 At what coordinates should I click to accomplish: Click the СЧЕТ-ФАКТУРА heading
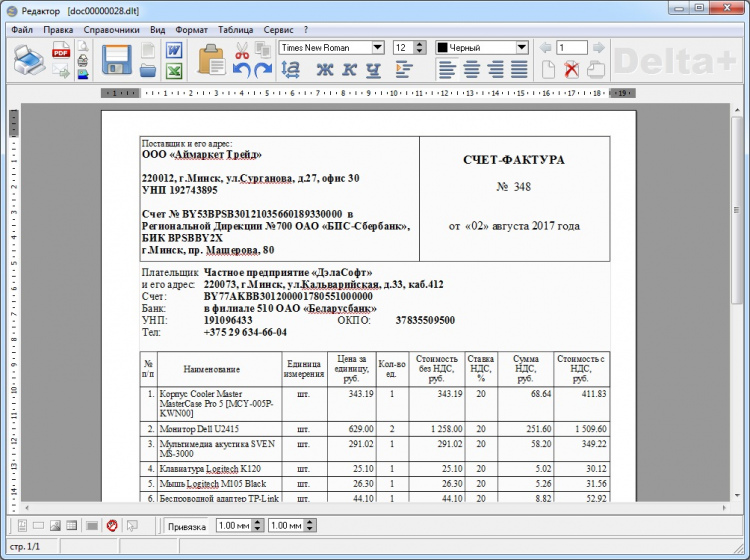[514, 160]
